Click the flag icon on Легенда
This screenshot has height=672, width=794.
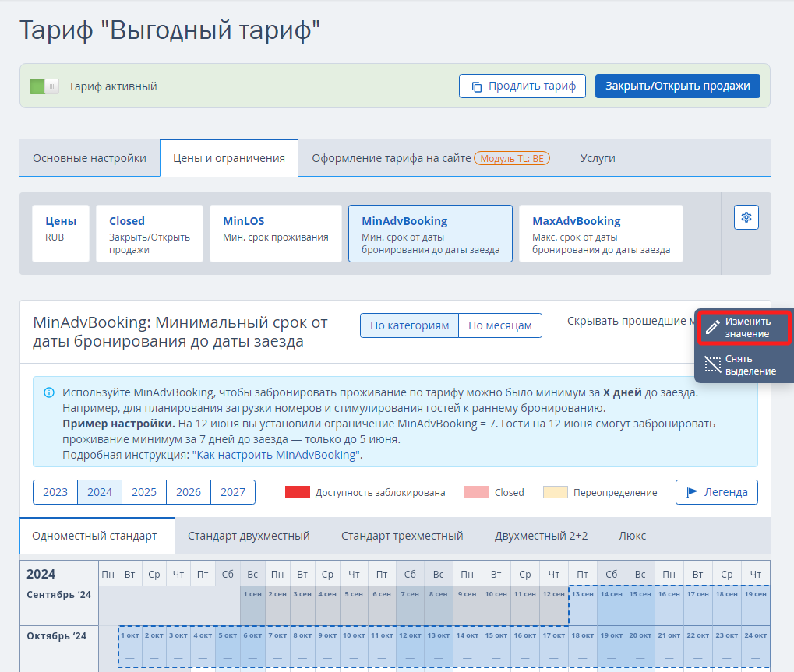tap(691, 492)
